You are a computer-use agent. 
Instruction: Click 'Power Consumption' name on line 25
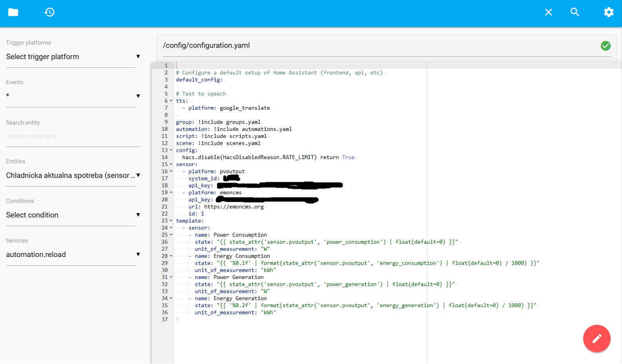240,235
